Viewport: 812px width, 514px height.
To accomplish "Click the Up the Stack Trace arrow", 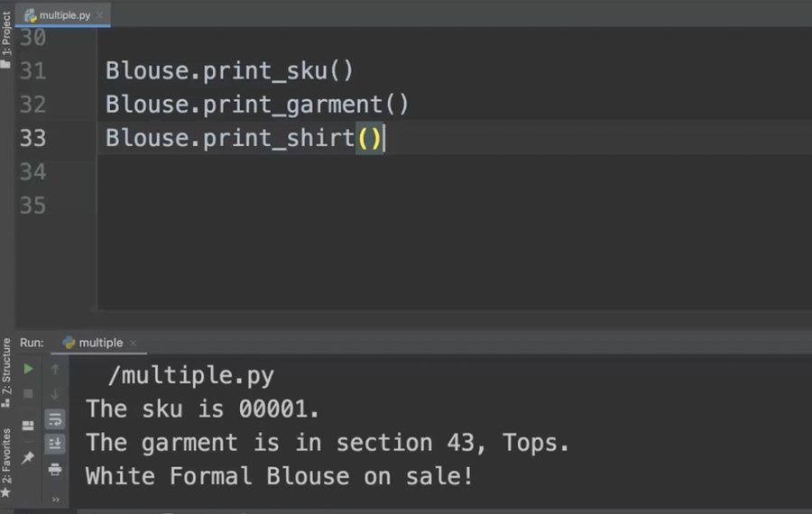I will coord(55,369).
